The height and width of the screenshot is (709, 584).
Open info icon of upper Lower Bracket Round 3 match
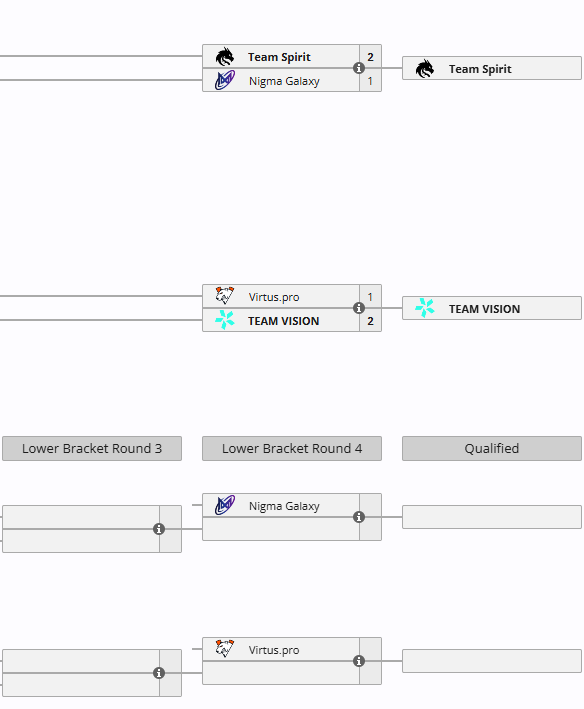pyautogui.click(x=159, y=529)
